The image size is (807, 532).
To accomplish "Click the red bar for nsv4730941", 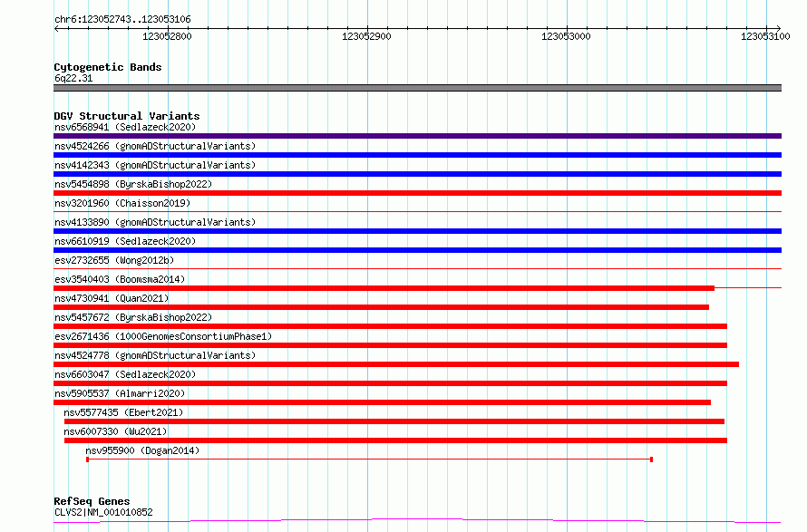I will 382,307.
